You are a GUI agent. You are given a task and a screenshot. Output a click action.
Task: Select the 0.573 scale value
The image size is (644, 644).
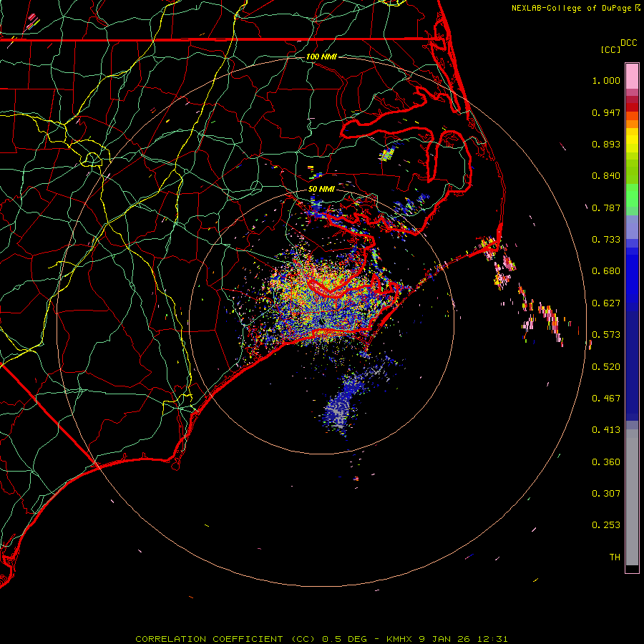coord(606,335)
